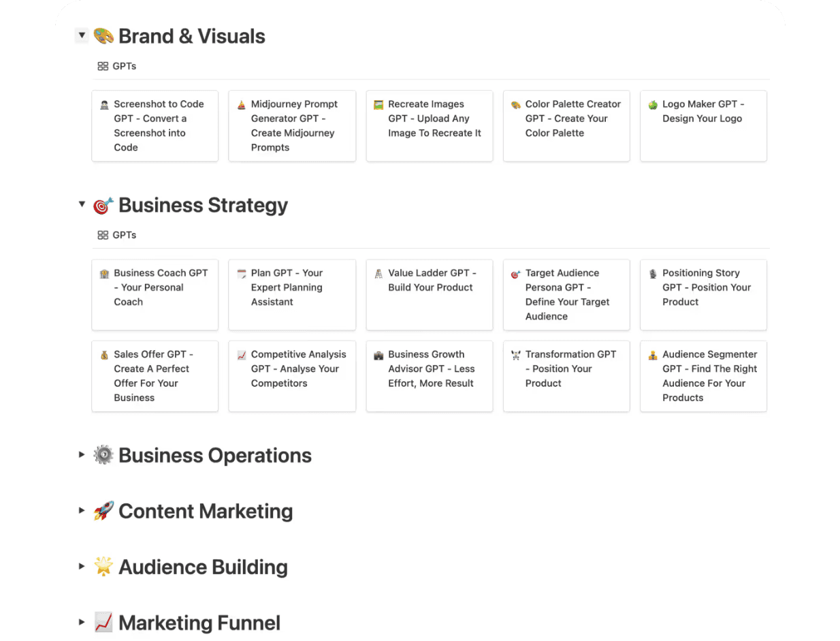The image size is (840, 641).
Task: Click the Midjourney Prompt Generator sailboat icon
Action: pos(241,105)
